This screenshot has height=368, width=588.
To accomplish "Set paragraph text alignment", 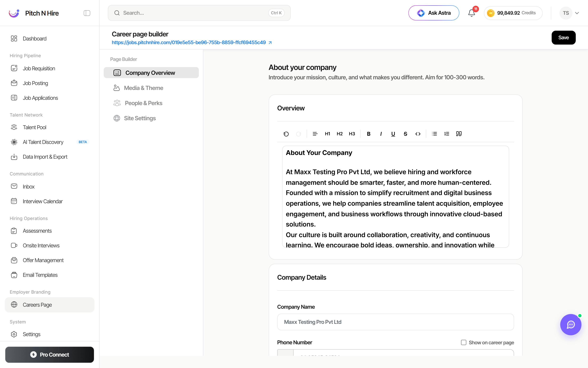I will click(315, 134).
